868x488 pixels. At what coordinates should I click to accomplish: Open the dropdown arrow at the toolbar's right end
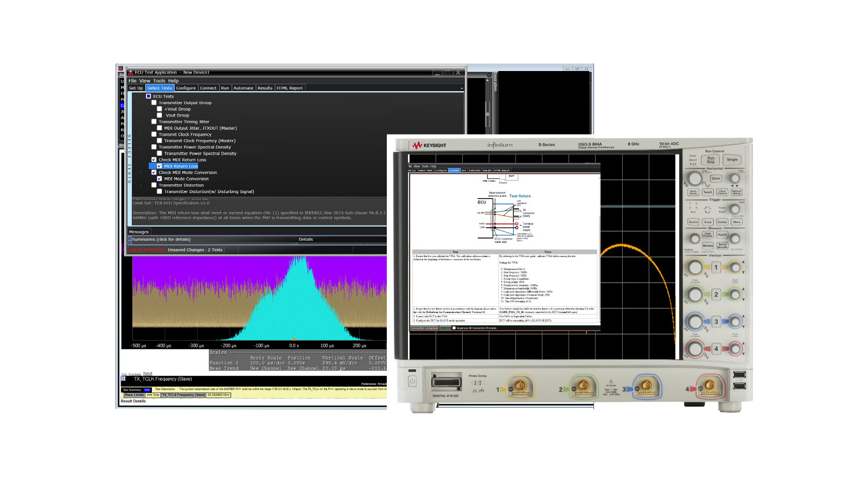[462, 88]
